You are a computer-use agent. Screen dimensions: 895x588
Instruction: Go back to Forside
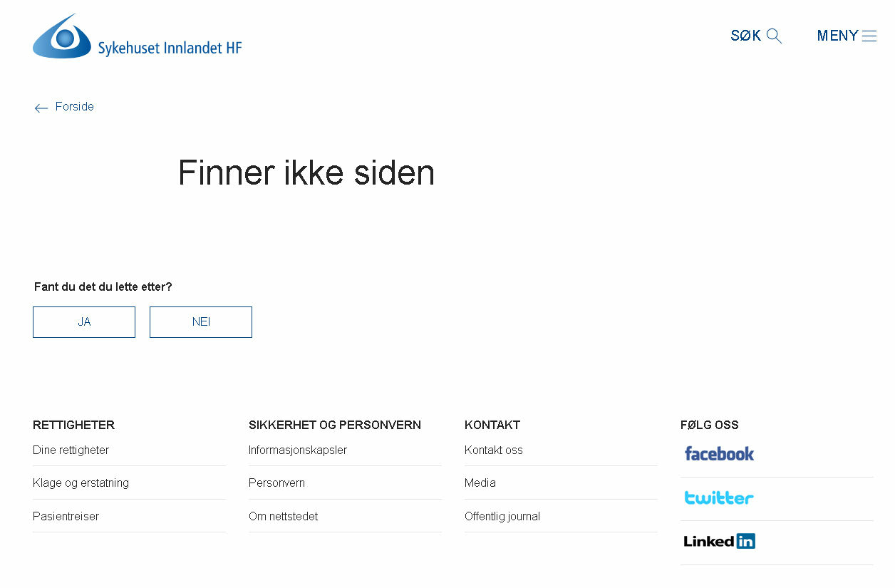74,107
